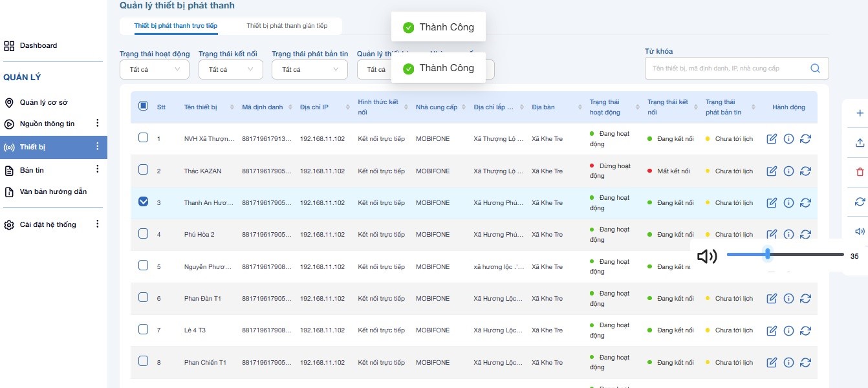Image resolution: width=868 pixels, height=388 pixels.
Task: Open Trạng thái hoạt động dropdown
Action: (155, 69)
